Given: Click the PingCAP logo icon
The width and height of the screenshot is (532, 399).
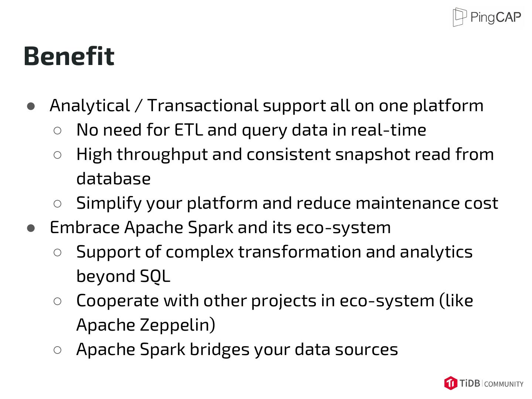Looking at the screenshot, I should (460, 17).
